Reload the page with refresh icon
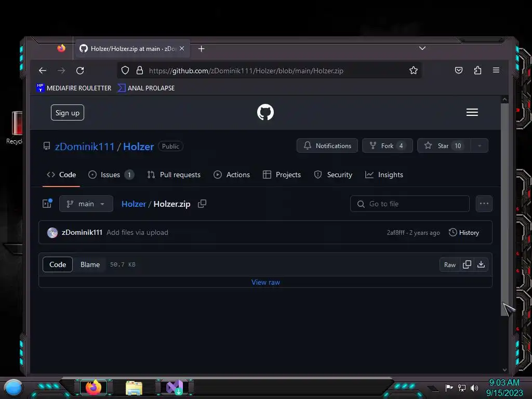The image size is (532, 399). pos(80,71)
